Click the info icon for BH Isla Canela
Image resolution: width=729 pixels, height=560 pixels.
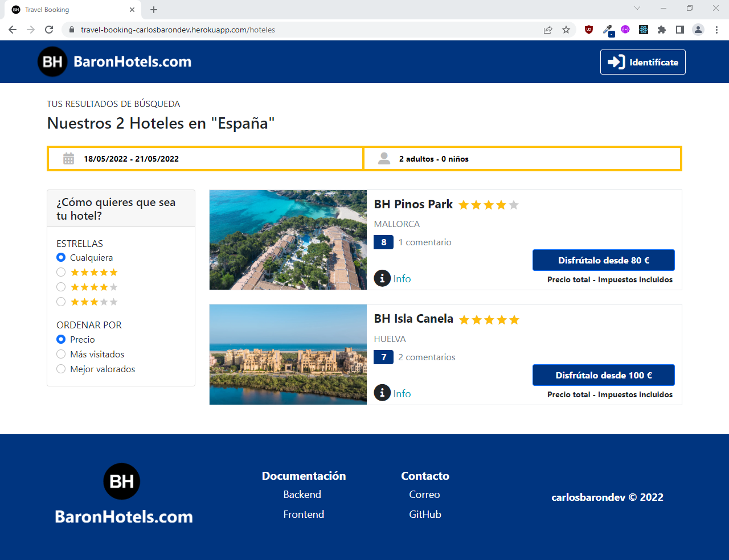382,393
